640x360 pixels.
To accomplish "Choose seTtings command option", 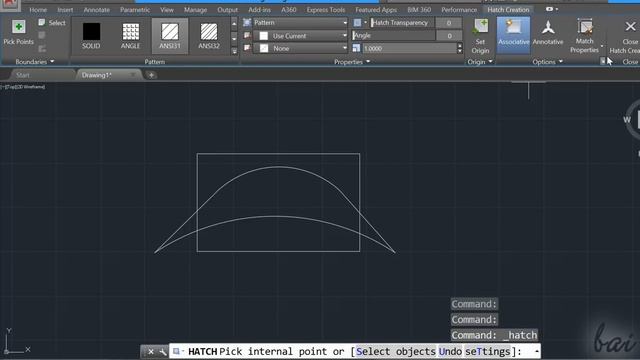I will click(488, 351).
